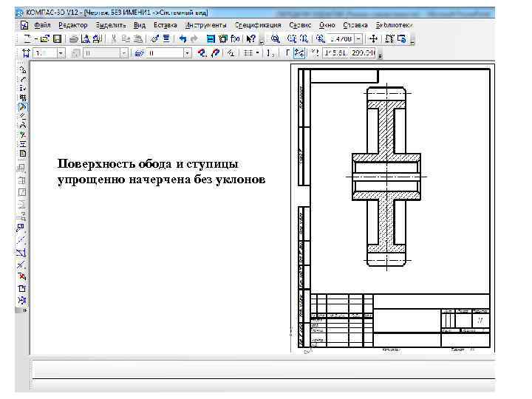Click the bottom-most left toolbar icon

pyautogui.click(x=22, y=300)
